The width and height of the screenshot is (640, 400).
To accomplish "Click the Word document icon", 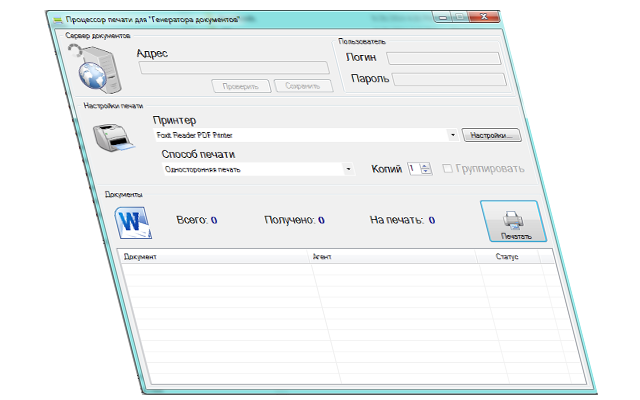I will (x=133, y=222).
